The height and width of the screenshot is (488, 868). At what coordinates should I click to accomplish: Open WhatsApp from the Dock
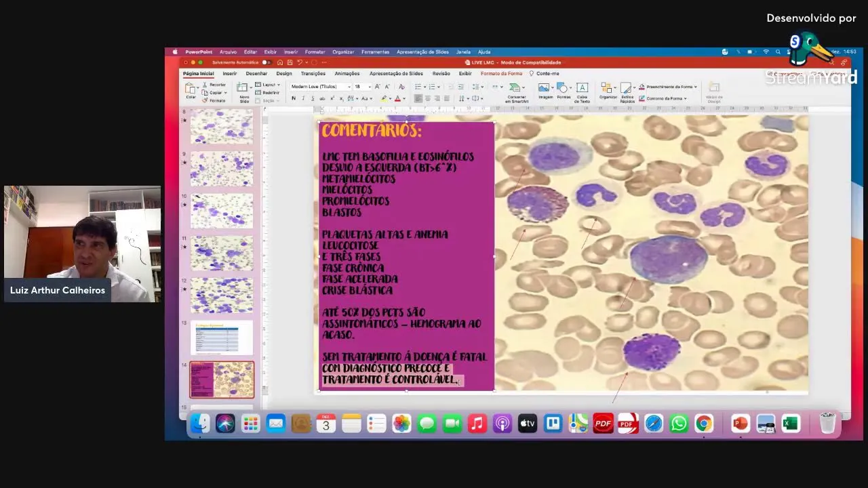pyautogui.click(x=679, y=424)
